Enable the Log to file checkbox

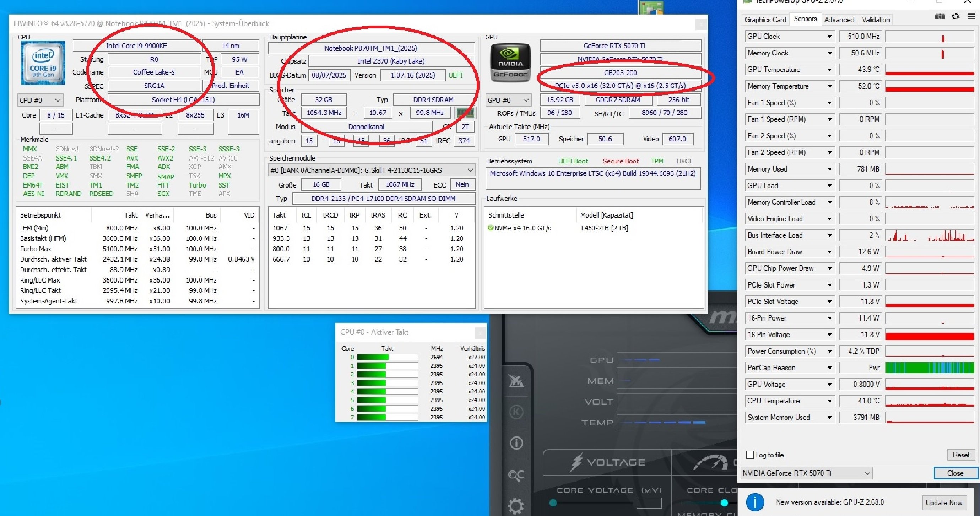[x=750, y=455]
